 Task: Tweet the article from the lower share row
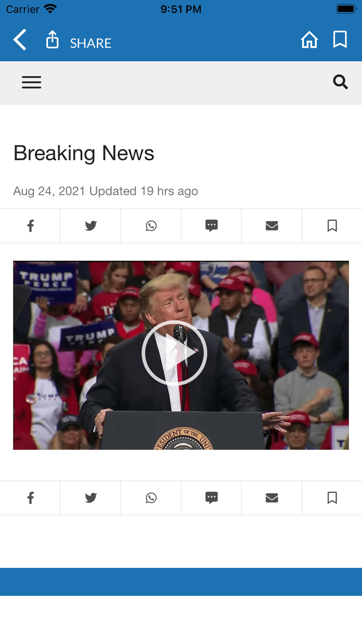click(x=90, y=498)
